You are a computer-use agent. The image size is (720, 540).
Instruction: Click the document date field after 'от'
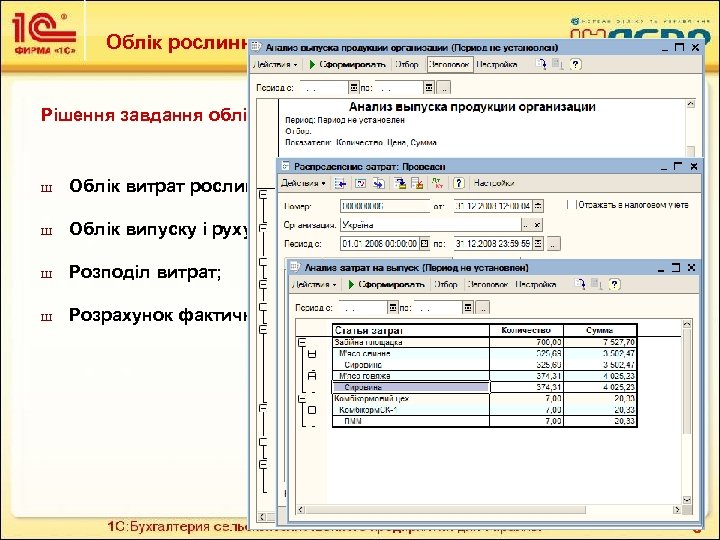coord(493,206)
